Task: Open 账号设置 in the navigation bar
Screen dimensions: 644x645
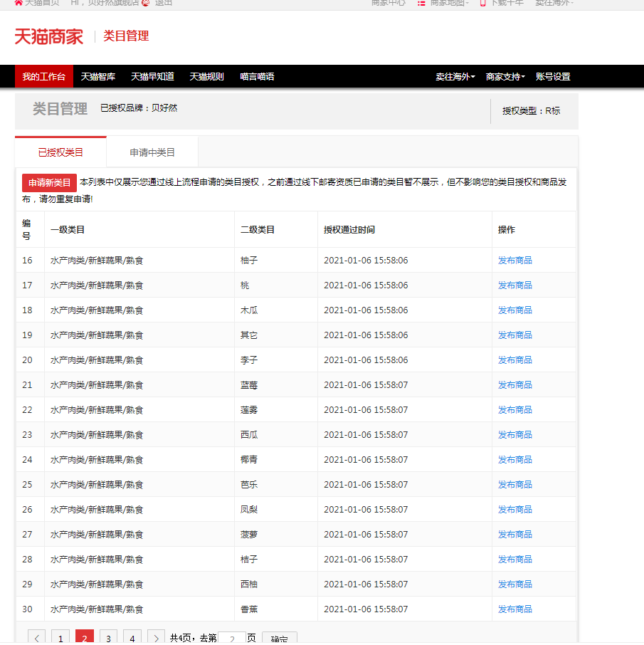Action: pos(553,76)
